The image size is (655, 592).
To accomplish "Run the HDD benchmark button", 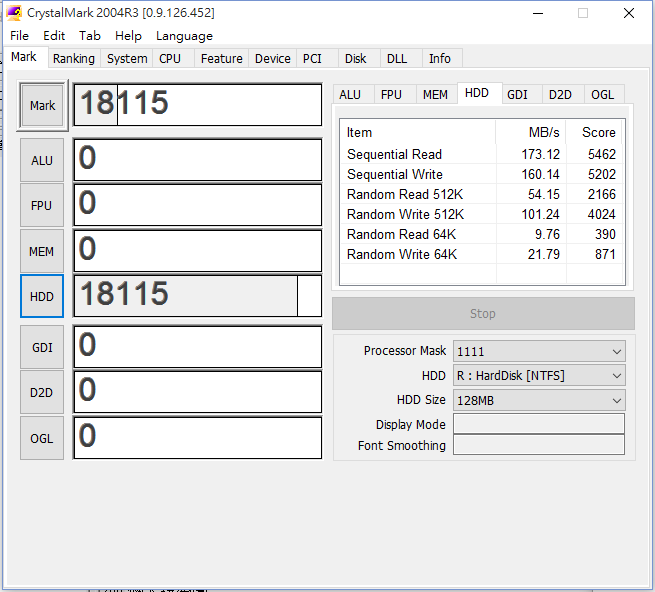I will 42,297.
